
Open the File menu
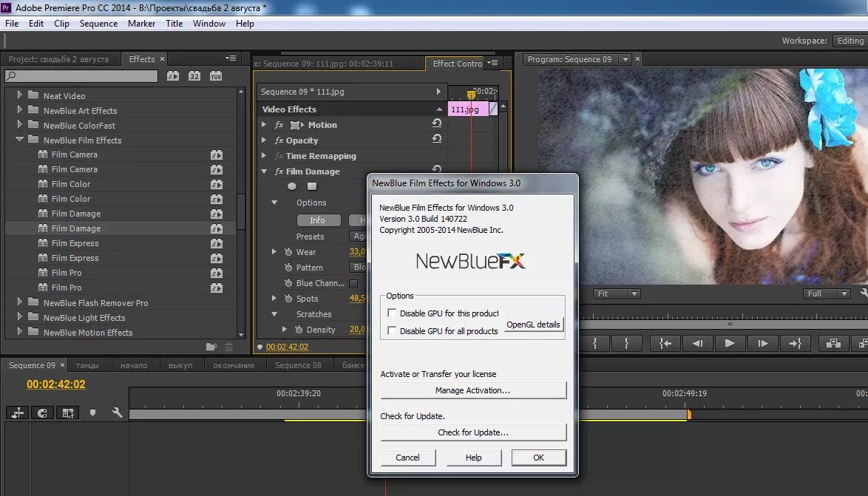[x=12, y=23]
